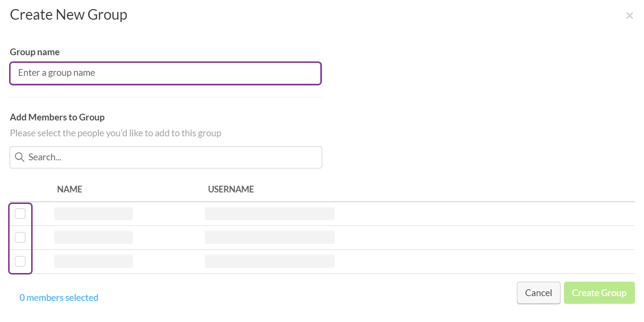Click the Add Members to Group heading
Screen dimensions: 644x322
[57, 117]
